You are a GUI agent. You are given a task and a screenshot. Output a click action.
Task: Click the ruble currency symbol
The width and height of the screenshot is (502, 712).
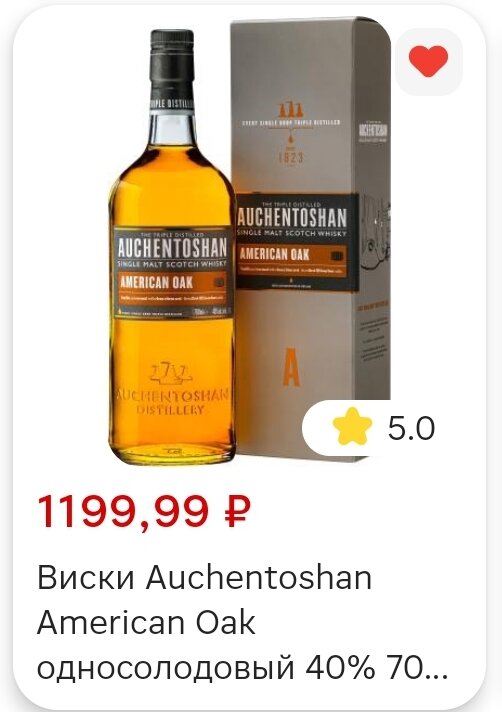238,511
